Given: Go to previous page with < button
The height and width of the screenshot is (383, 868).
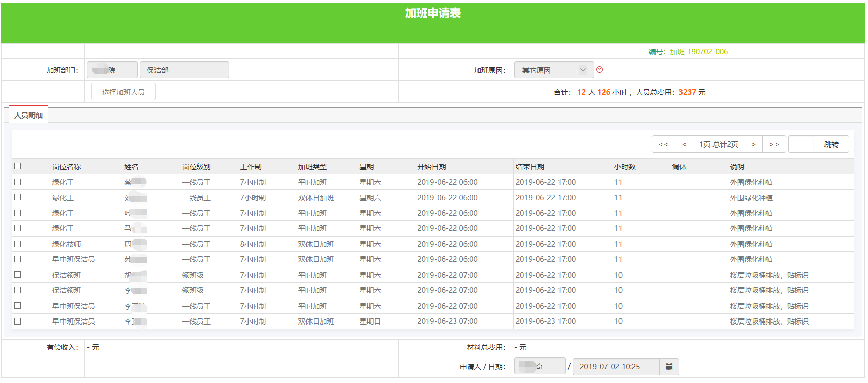Looking at the screenshot, I should 684,144.
